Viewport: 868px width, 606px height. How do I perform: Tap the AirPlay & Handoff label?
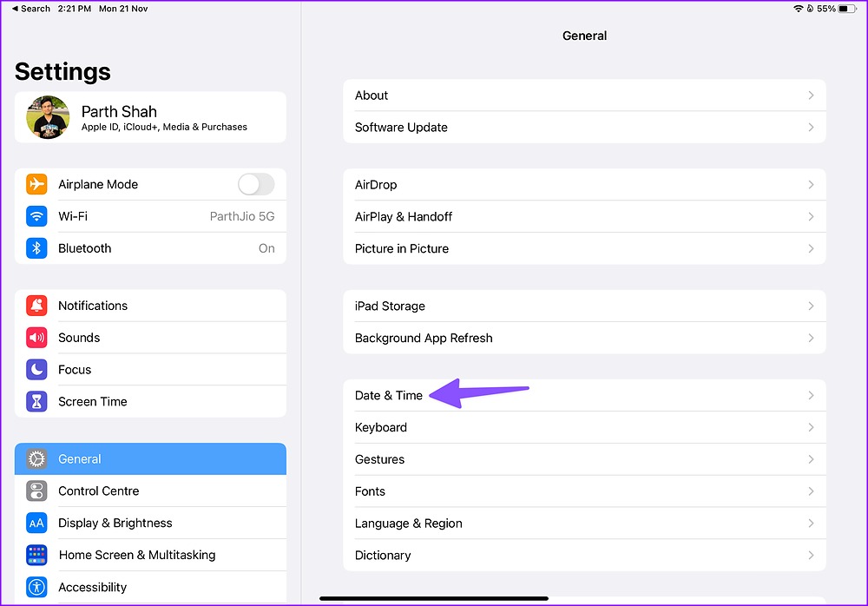click(x=404, y=216)
